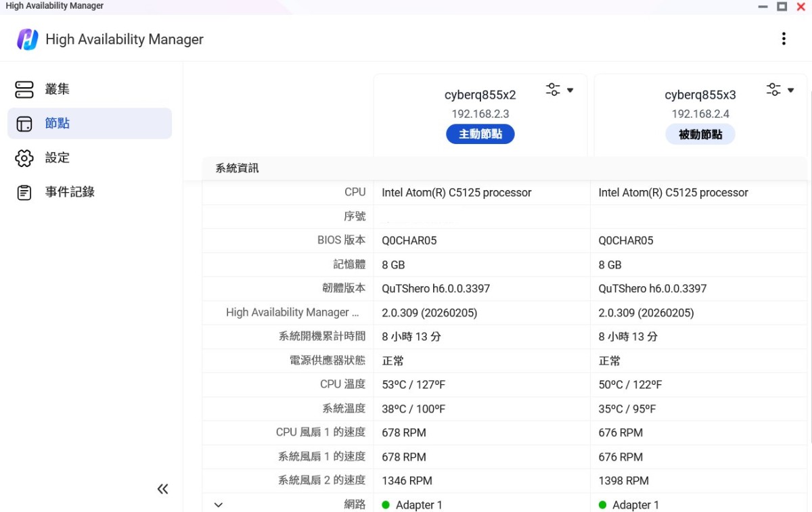Open the three-dot more options menu

tap(784, 39)
